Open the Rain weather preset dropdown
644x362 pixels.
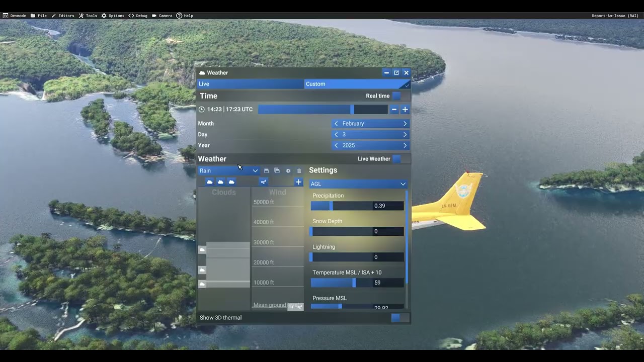tap(229, 171)
